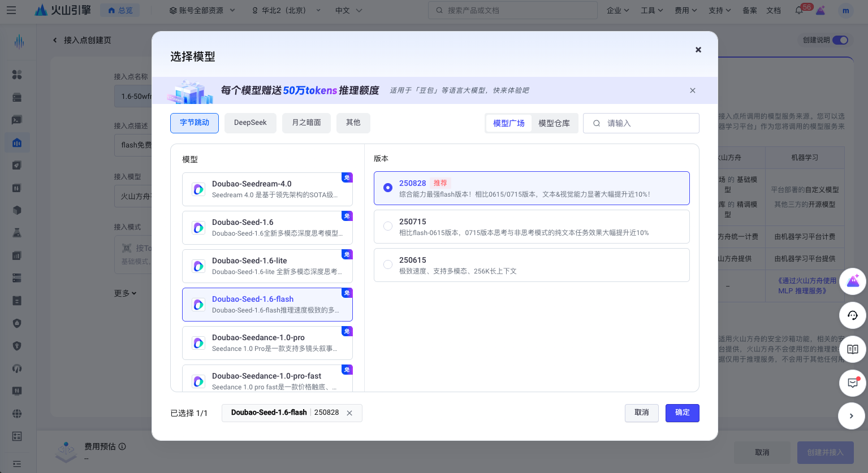This screenshot has width=868, height=473.
Task: Choose the Doubao-Seedream-4.0 model
Action: (x=267, y=189)
